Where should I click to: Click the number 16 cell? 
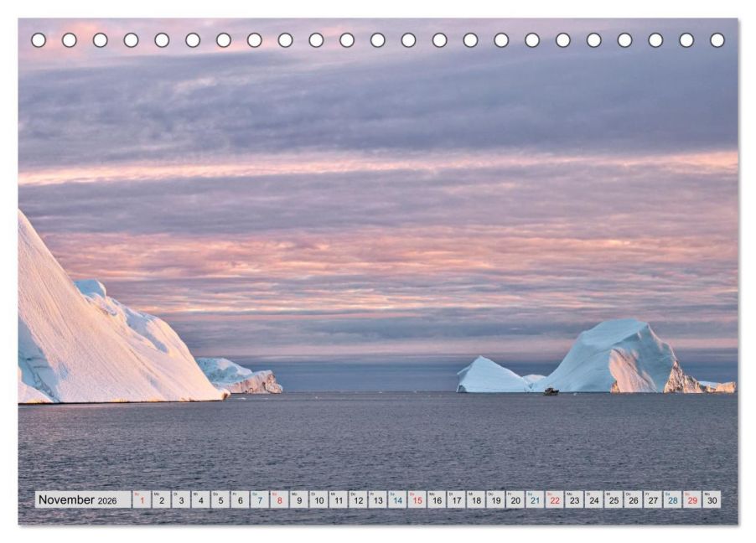pyautogui.click(x=437, y=499)
